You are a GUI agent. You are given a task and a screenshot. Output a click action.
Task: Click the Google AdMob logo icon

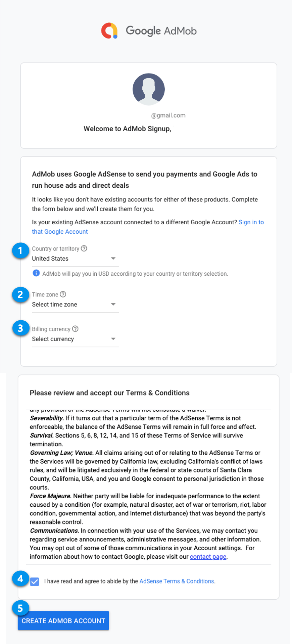(x=109, y=31)
